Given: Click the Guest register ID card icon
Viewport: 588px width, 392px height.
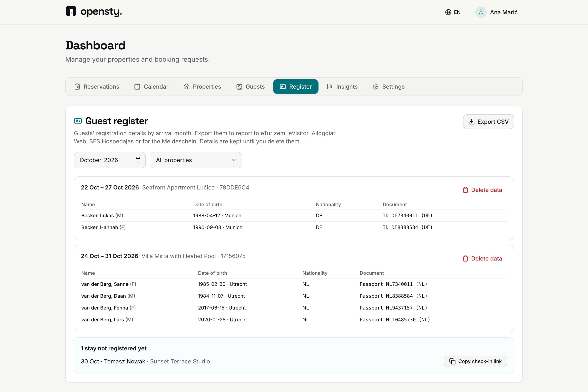Looking at the screenshot, I should 78,121.
